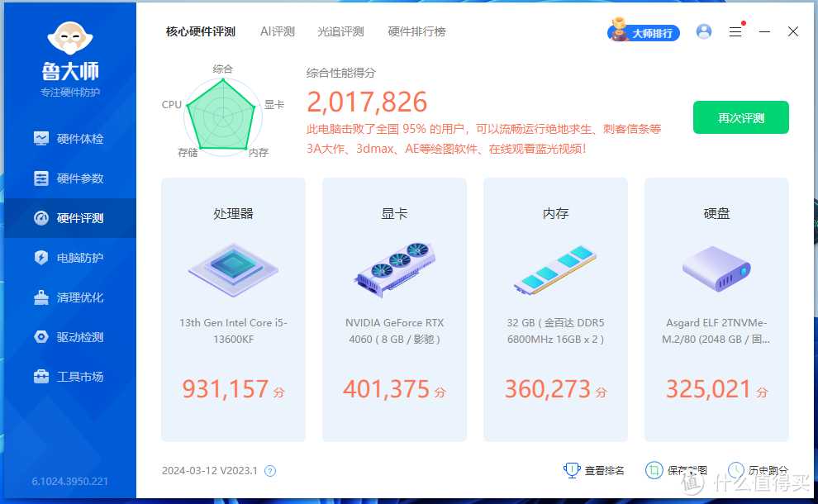Click the 综合性能得分 heading
The height and width of the screenshot is (504, 818).
click(341, 73)
